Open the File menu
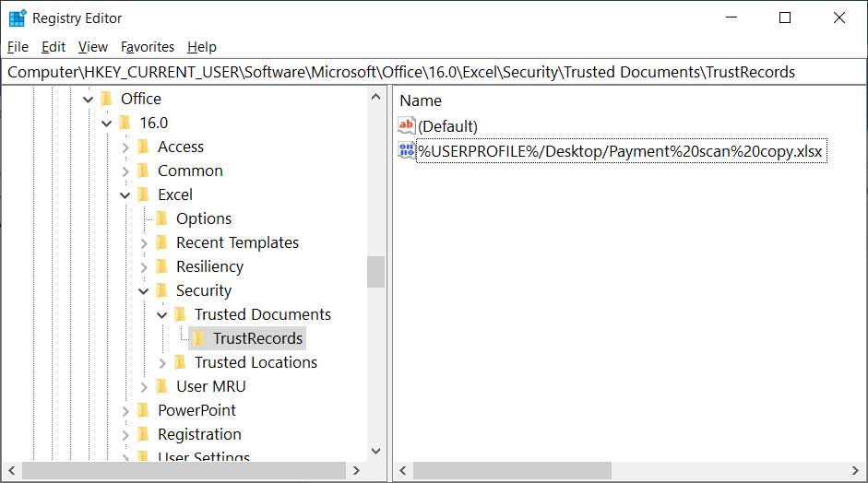The width and height of the screenshot is (868, 483). [18, 47]
